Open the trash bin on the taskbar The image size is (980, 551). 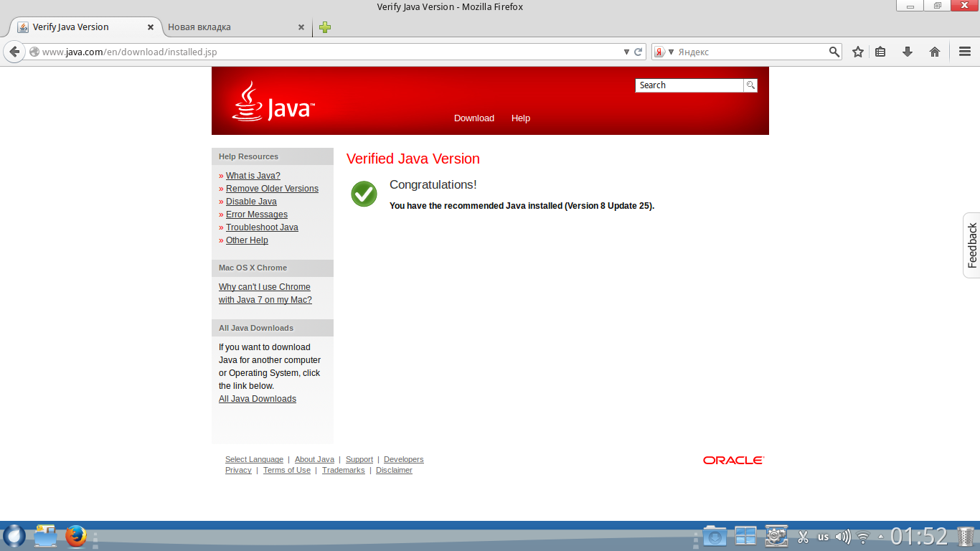(x=966, y=536)
